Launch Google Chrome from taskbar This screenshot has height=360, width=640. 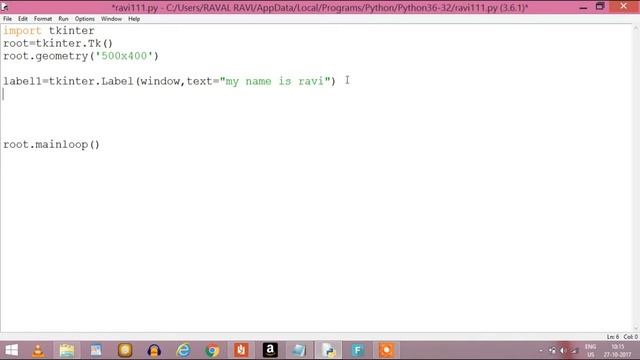tap(212, 350)
